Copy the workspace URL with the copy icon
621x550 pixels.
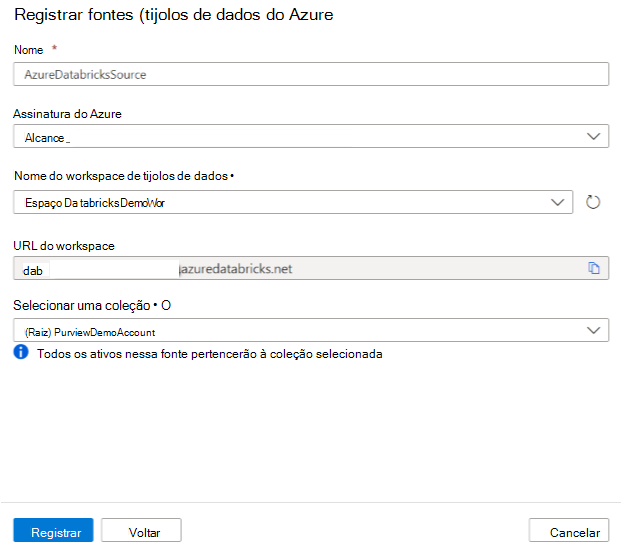pos(593,268)
